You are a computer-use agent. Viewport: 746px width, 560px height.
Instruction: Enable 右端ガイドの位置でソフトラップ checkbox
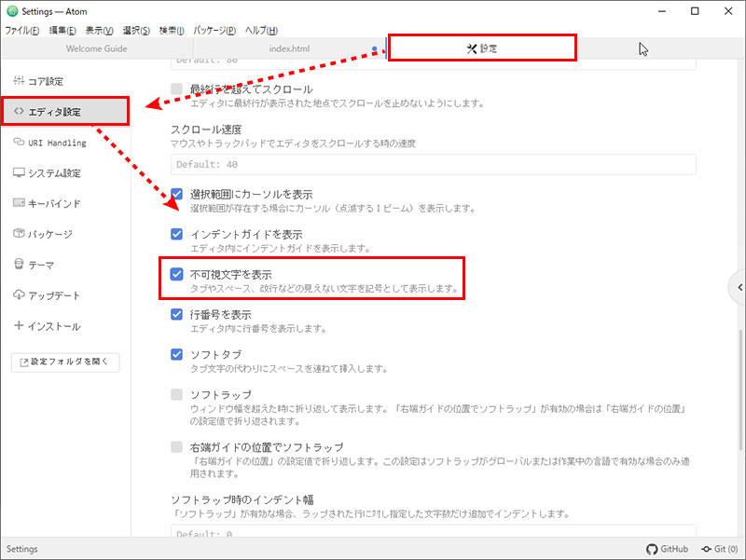(176, 447)
